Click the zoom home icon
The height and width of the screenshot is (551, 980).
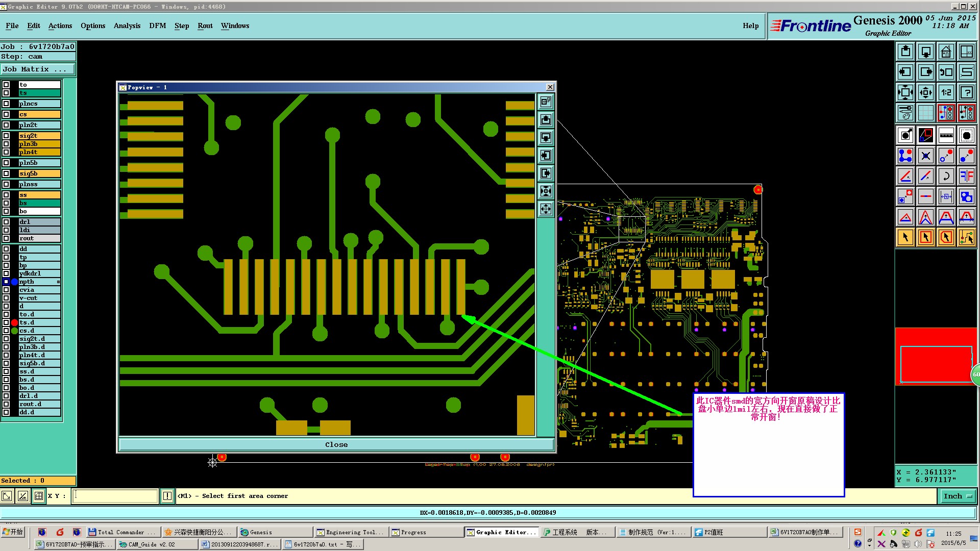point(946,52)
